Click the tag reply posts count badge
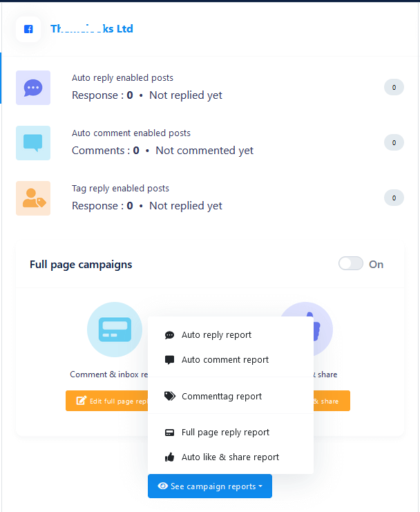The image size is (420, 512). [x=394, y=198]
